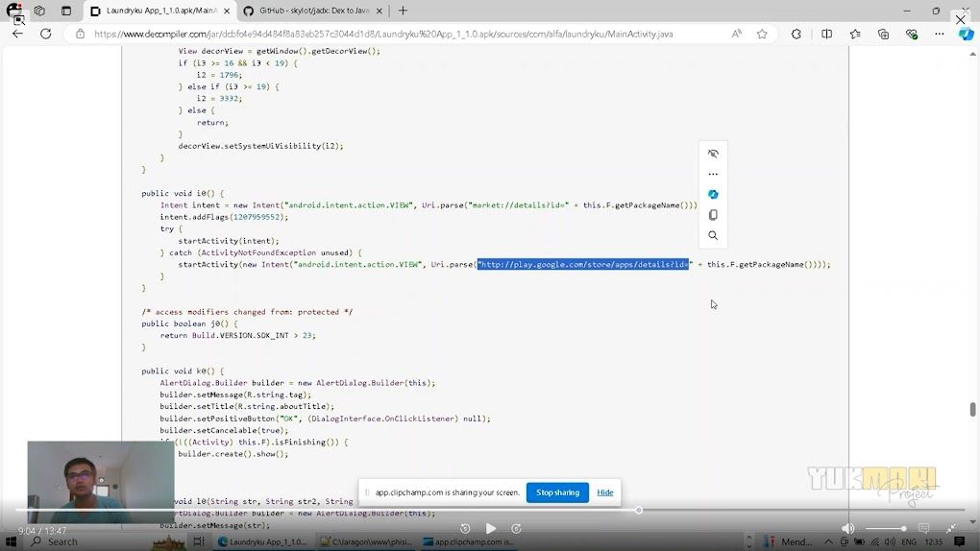Image resolution: width=980 pixels, height=551 pixels.
Task: Add page to favorites star icon
Action: [x=762, y=34]
